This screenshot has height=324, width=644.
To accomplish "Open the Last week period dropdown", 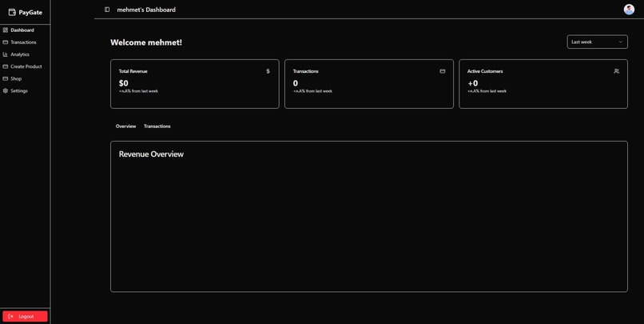I will [597, 42].
